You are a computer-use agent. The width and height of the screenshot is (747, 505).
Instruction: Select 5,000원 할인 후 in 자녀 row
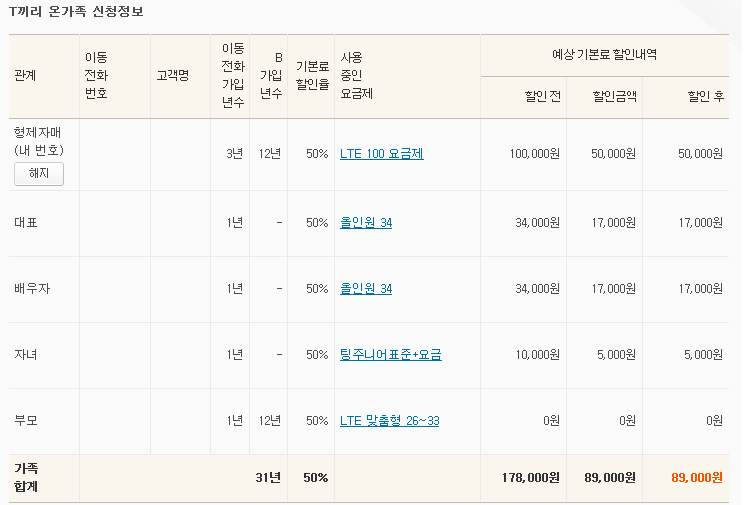[703, 355]
